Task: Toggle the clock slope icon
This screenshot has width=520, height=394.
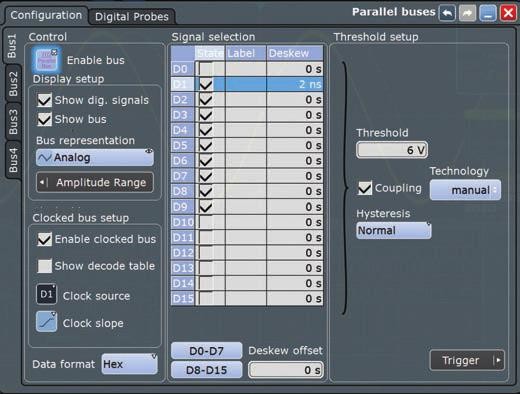Action: click(46, 322)
